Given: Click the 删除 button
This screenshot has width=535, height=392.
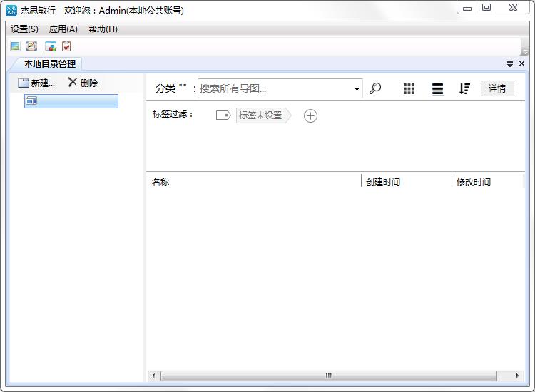Looking at the screenshot, I should pos(83,83).
